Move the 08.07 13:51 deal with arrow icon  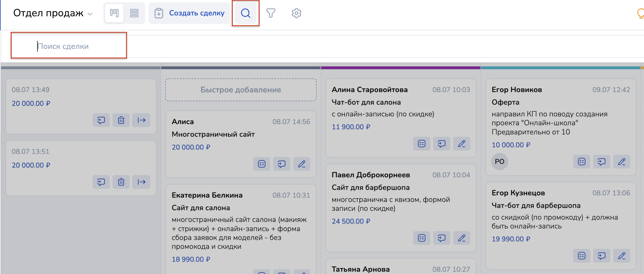pos(141,182)
